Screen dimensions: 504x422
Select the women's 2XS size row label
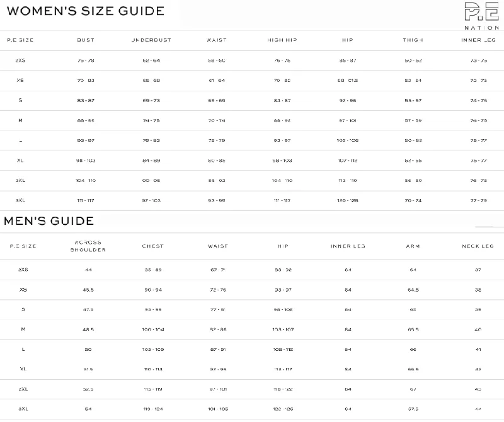tap(20, 60)
